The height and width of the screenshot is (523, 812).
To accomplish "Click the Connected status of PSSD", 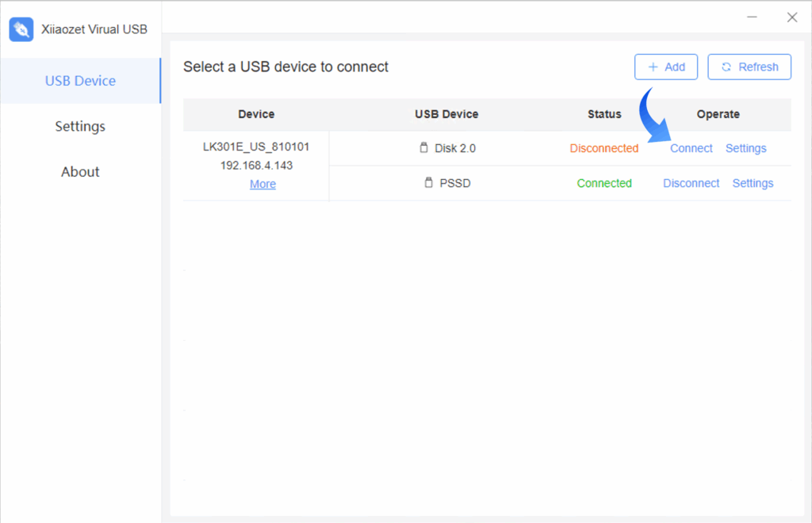I will [603, 183].
